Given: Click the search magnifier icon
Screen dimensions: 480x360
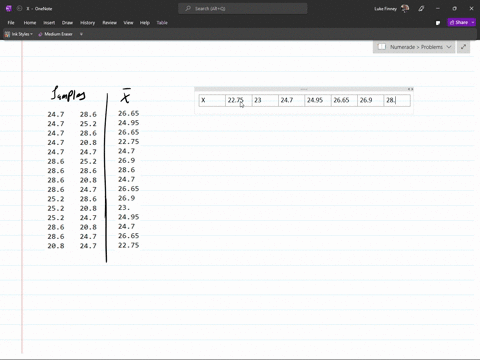Looking at the screenshot, I should click(188, 9).
